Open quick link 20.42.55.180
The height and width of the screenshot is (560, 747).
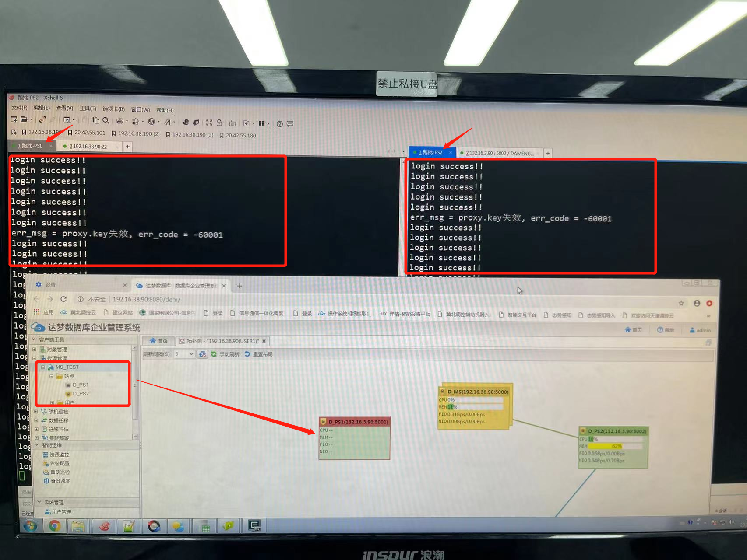click(x=238, y=135)
